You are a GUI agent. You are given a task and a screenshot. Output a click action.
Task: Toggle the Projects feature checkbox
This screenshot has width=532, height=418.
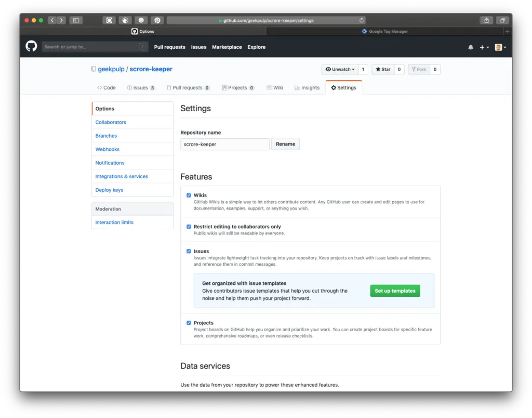pos(189,322)
